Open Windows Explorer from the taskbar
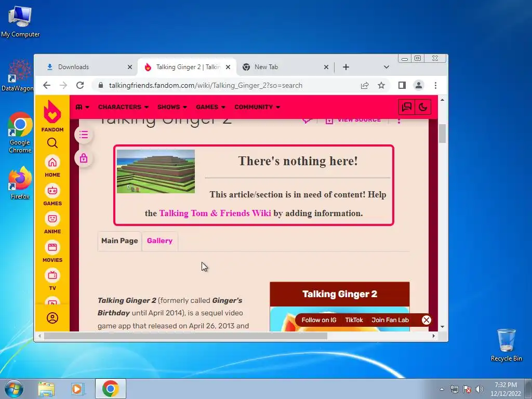The height and width of the screenshot is (399, 532). (46, 389)
